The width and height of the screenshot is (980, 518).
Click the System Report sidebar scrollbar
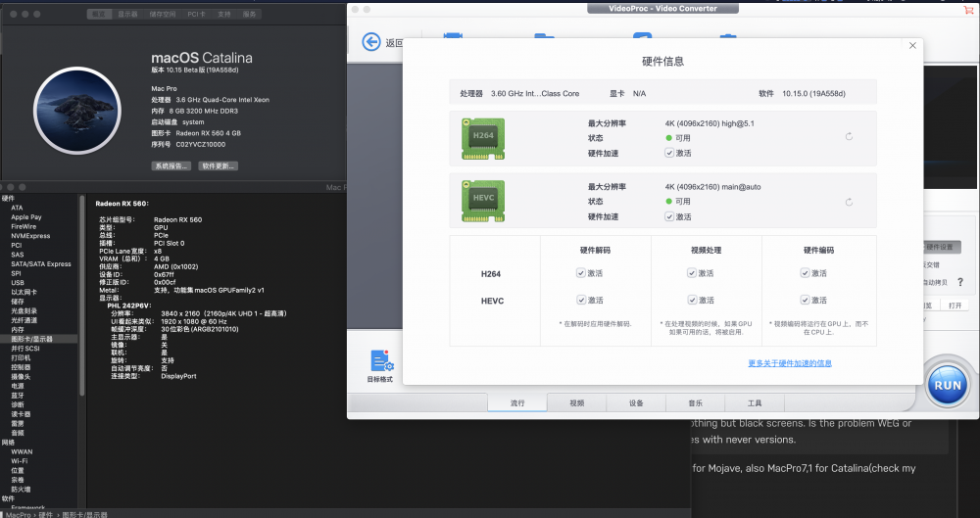click(81, 295)
